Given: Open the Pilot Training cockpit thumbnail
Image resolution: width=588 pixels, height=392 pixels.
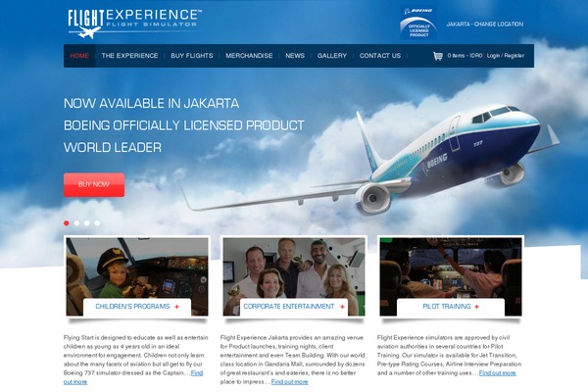Looking at the screenshot, I should pos(451,276).
